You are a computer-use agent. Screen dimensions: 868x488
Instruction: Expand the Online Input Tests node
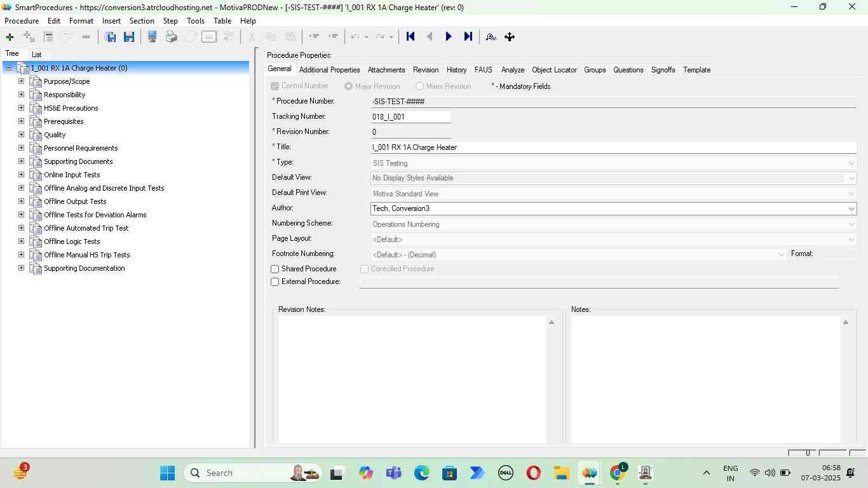click(x=21, y=175)
